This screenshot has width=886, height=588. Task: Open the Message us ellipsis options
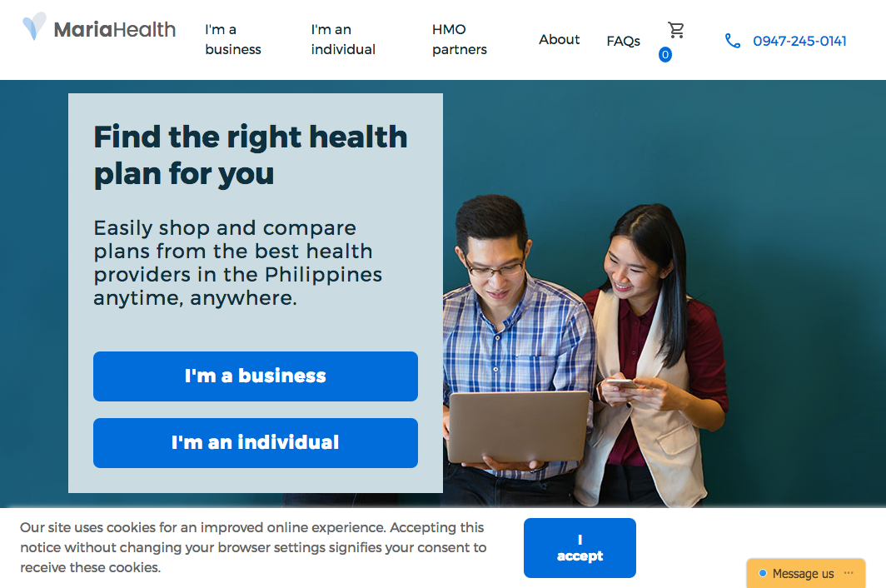coord(849,573)
